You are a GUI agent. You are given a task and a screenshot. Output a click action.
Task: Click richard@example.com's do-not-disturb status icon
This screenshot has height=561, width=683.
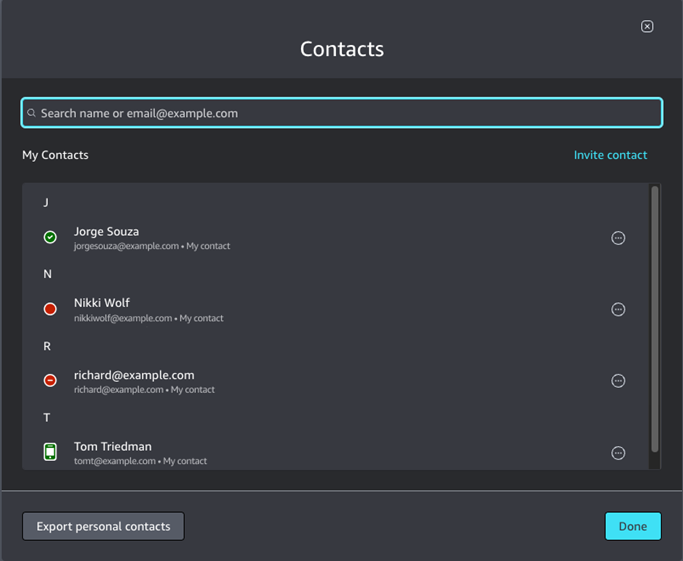click(x=50, y=381)
